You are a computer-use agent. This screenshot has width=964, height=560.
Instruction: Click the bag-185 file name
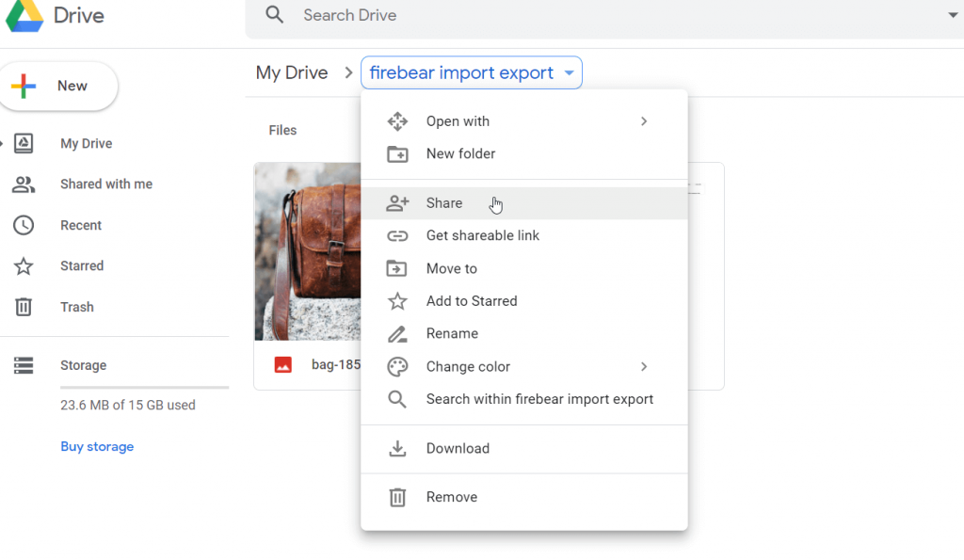336,364
